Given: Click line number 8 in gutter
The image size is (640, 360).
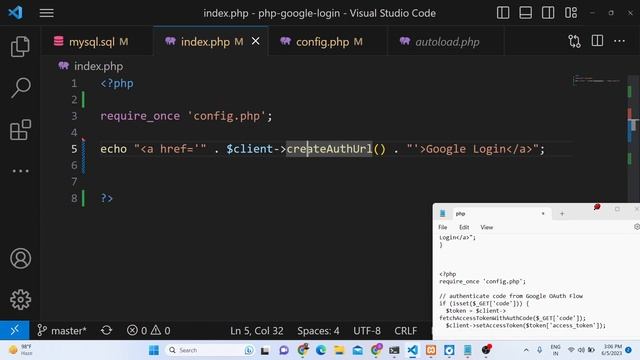Looking at the screenshot, I should coord(74,198).
